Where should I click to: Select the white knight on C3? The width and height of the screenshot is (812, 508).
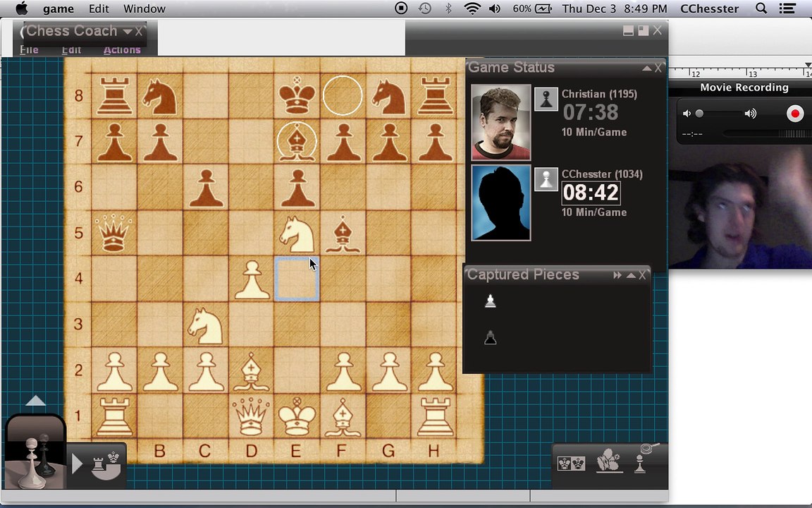206,325
